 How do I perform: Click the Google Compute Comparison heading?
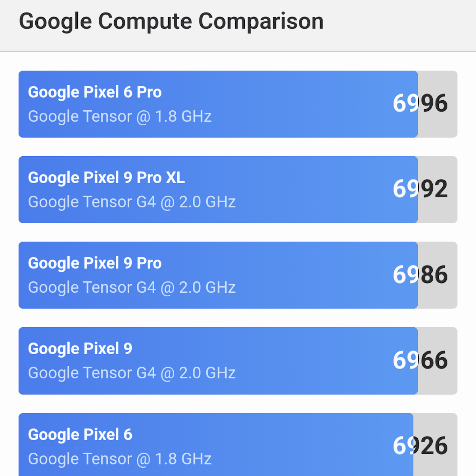(171, 21)
